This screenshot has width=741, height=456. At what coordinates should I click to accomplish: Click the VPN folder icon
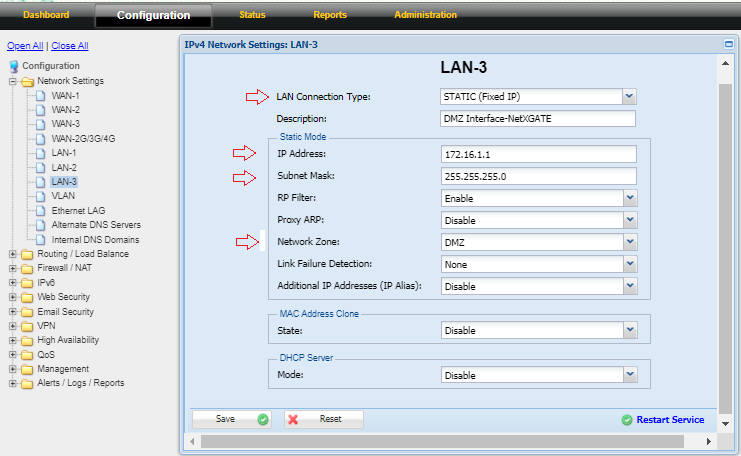tap(27, 326)
